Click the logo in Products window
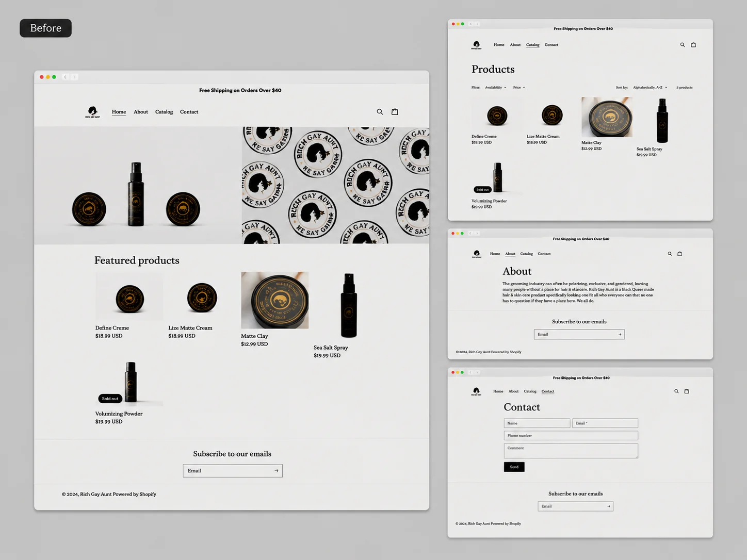The image size is (747, 560). click(x=477, y=45)
